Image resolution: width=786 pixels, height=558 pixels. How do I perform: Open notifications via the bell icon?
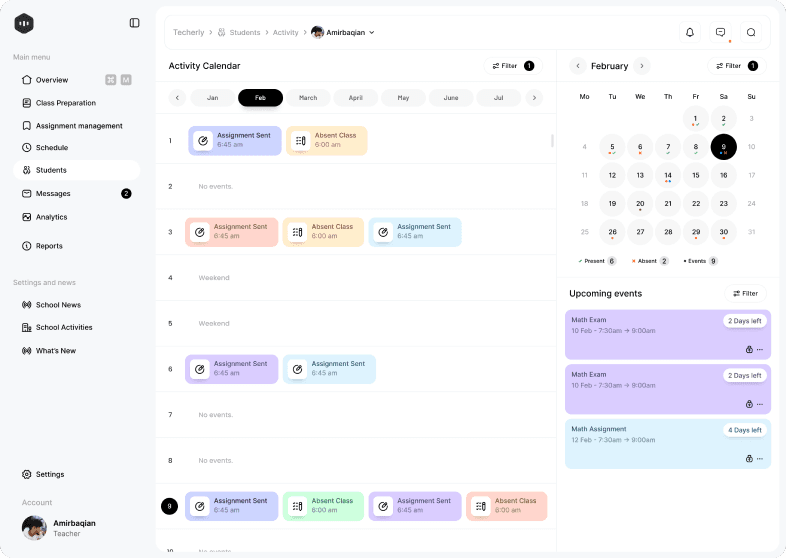(689, 32)
